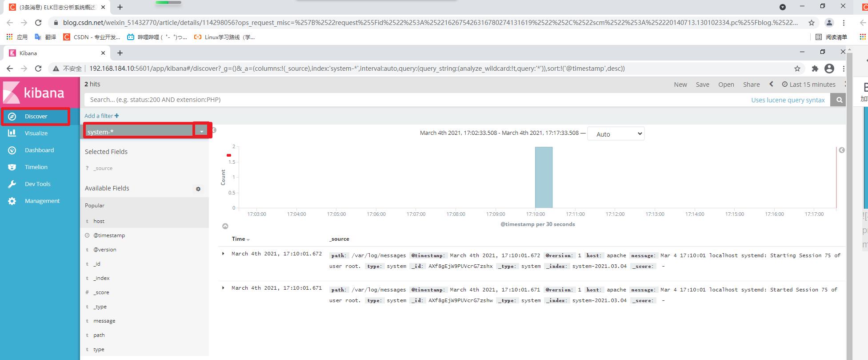868x360 pixels.
Task: Click the Uses lucene query syntax link
Action: point(788,100)
